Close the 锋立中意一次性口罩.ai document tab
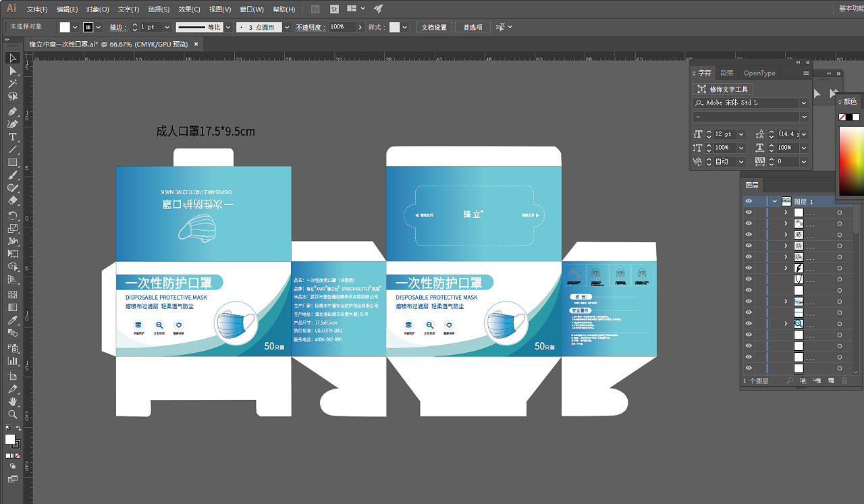Image resolution: width=864 pixels, height=504 pixels. pyautogui.click(x=196, y=44)
